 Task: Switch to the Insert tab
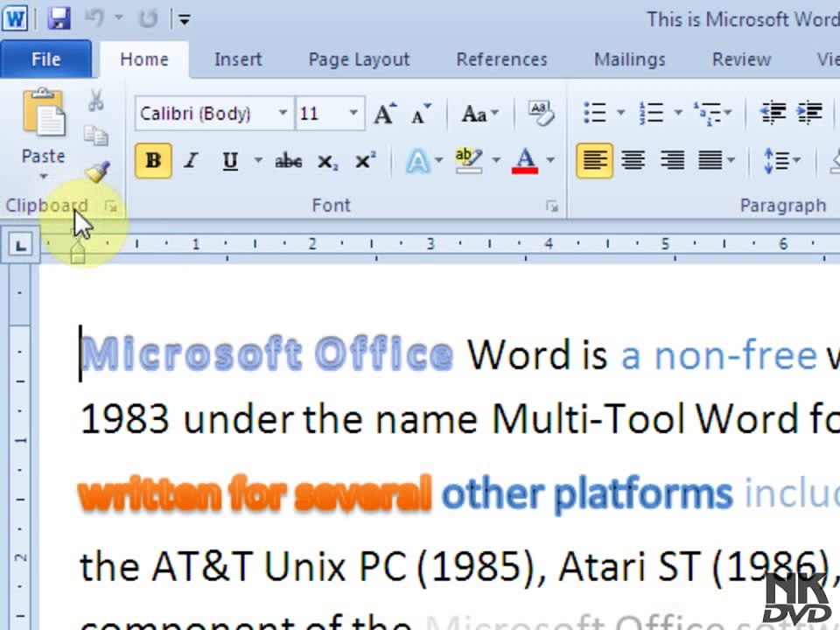[238, 59]
